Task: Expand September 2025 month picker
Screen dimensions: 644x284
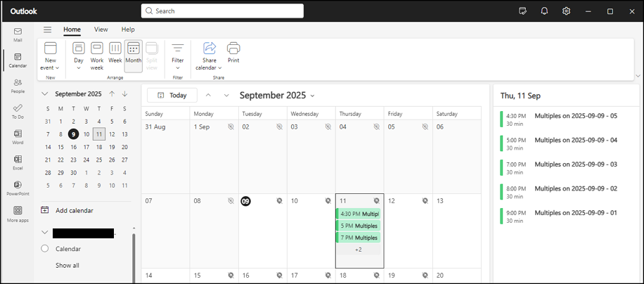Action: tap(277, 96)
